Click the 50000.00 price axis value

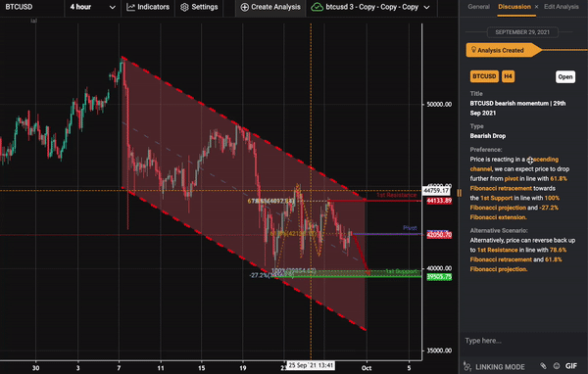pos(439,104)
